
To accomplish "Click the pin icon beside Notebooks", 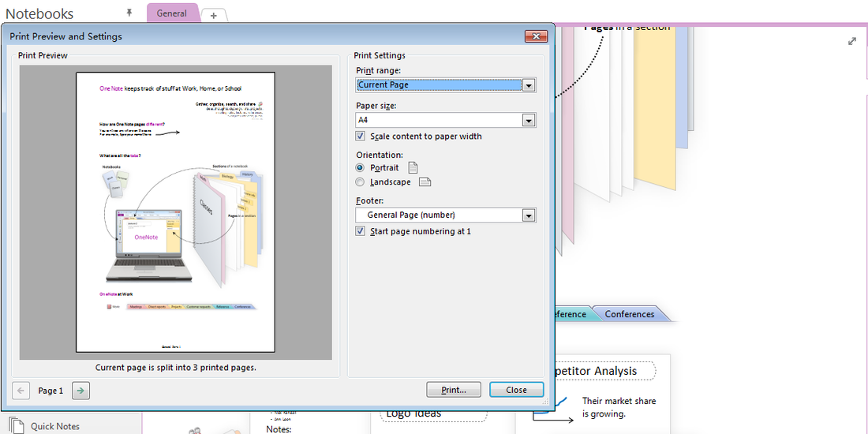I will [129, 12].
